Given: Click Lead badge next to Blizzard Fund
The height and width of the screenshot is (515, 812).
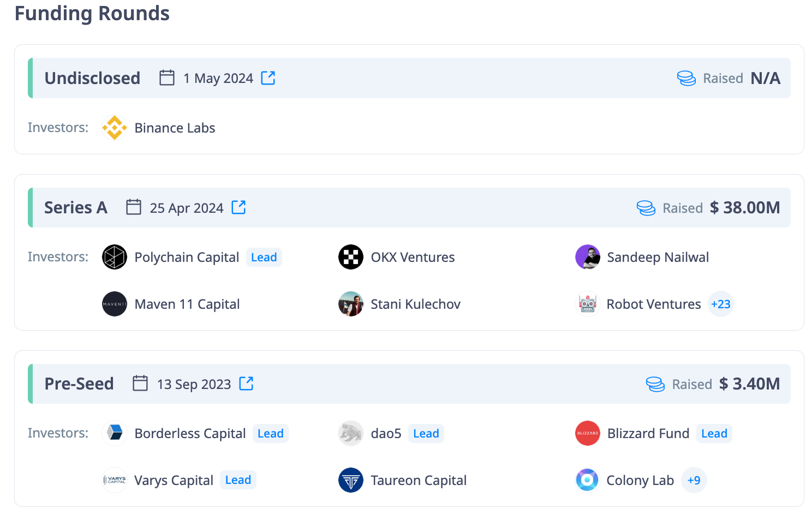Looking at the screenshot, I should tap(714, 433).
